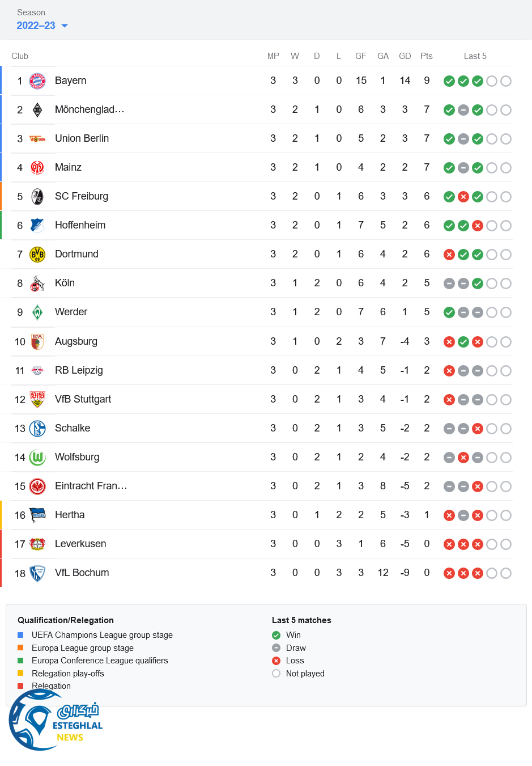Viewport: 532px width, 766px height.
Task: Click the Pts column header
Action: click(427, 56)
